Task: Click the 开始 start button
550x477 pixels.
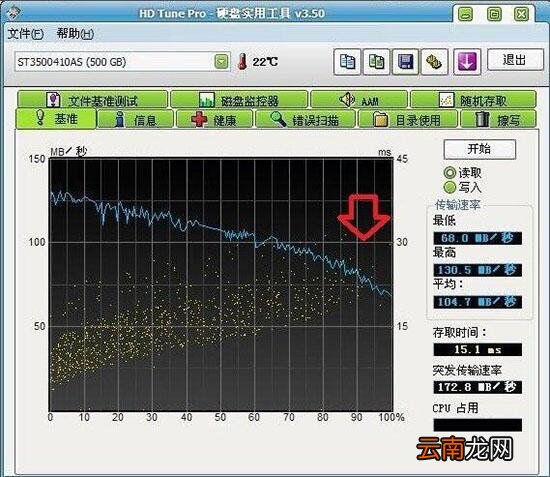Action: tap(479, 149)
